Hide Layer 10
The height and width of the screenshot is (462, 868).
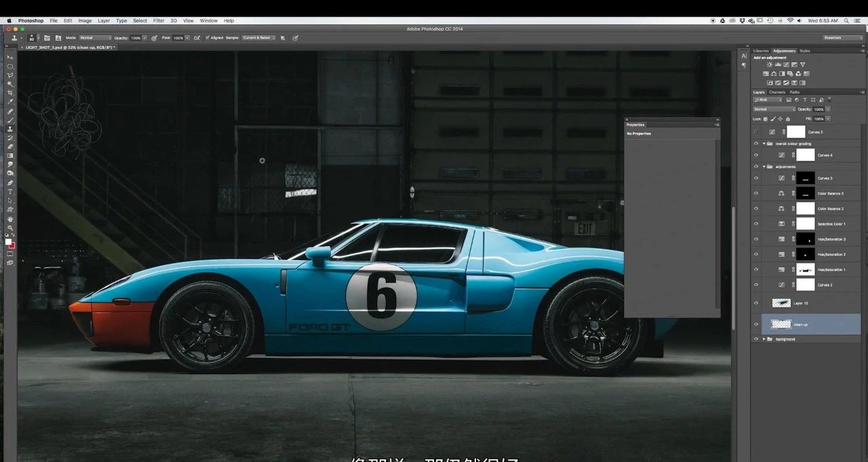point(756,303)
